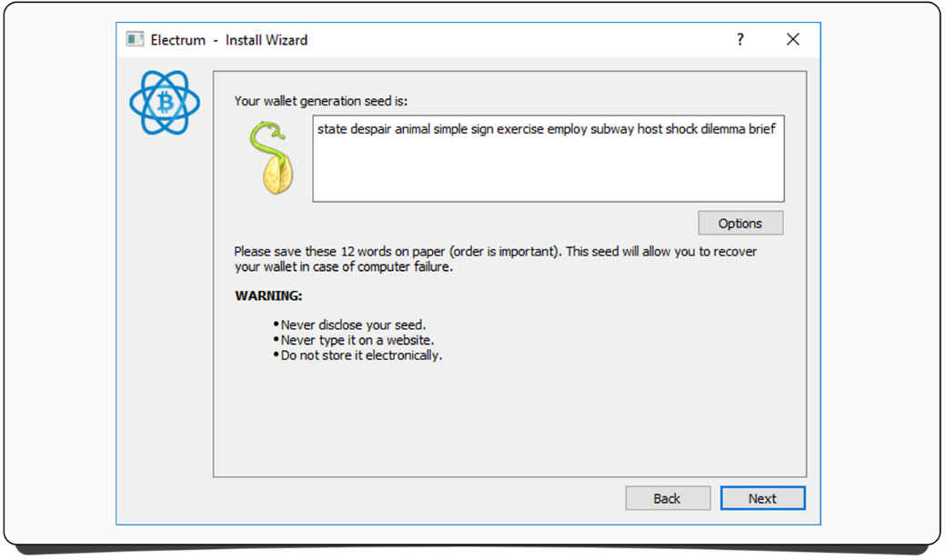Select the seed word "dilemma"

(x=722, y=129)
